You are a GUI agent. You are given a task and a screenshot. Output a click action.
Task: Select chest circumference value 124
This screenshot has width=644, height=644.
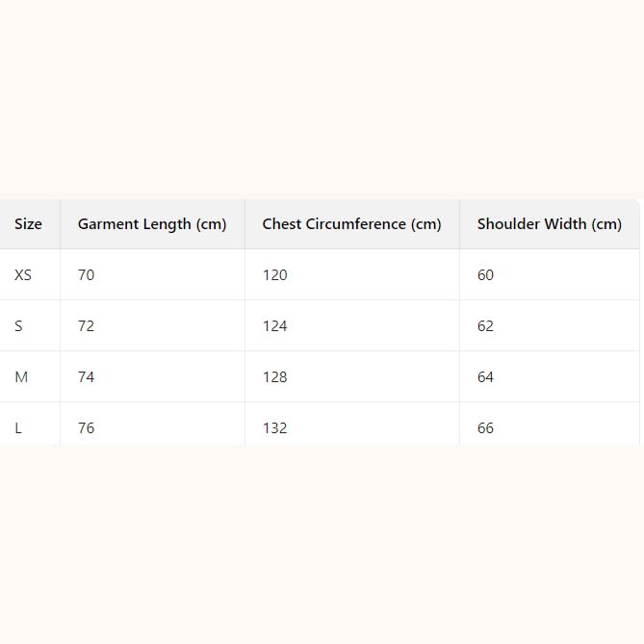275,326
